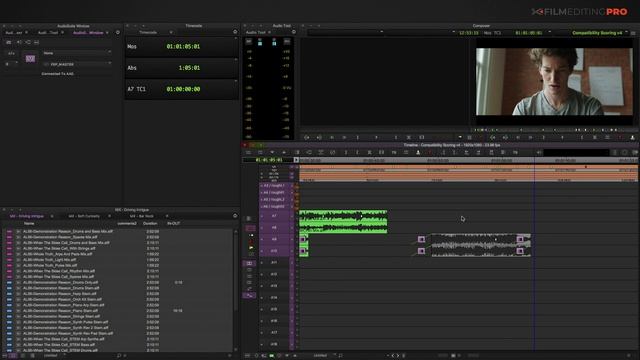Open the Mas timecode row dropdown arrow
Viewport: 640px width, 360px height.
point(235,38)
